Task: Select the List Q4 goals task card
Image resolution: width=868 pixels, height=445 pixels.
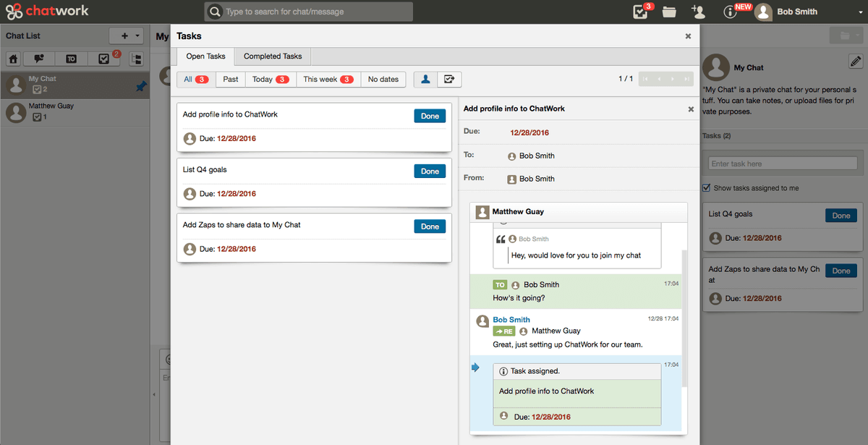Action: tap(314, 182)
